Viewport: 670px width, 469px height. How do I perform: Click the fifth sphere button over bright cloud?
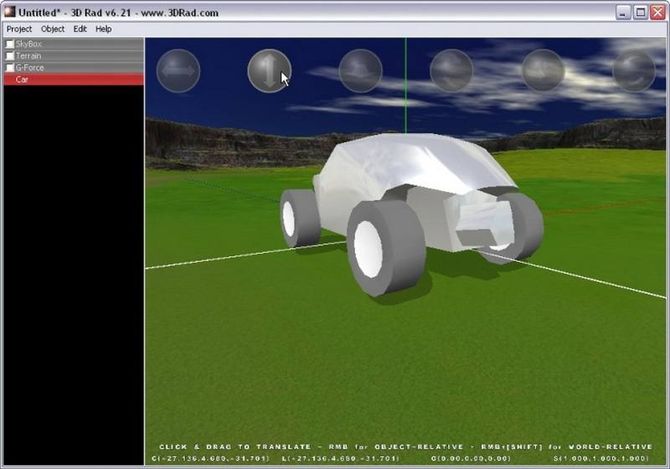(x=543, y=71)
